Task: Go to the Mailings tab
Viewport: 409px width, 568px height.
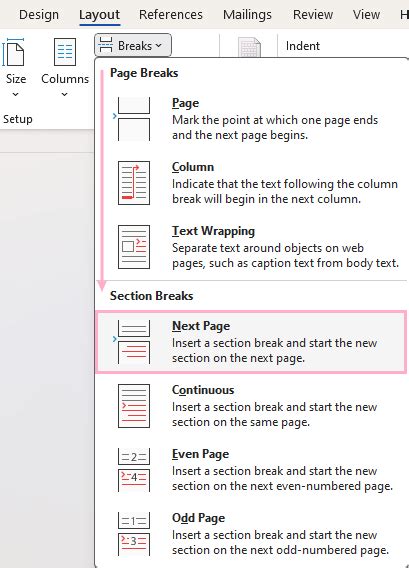Action: [247, 15]
